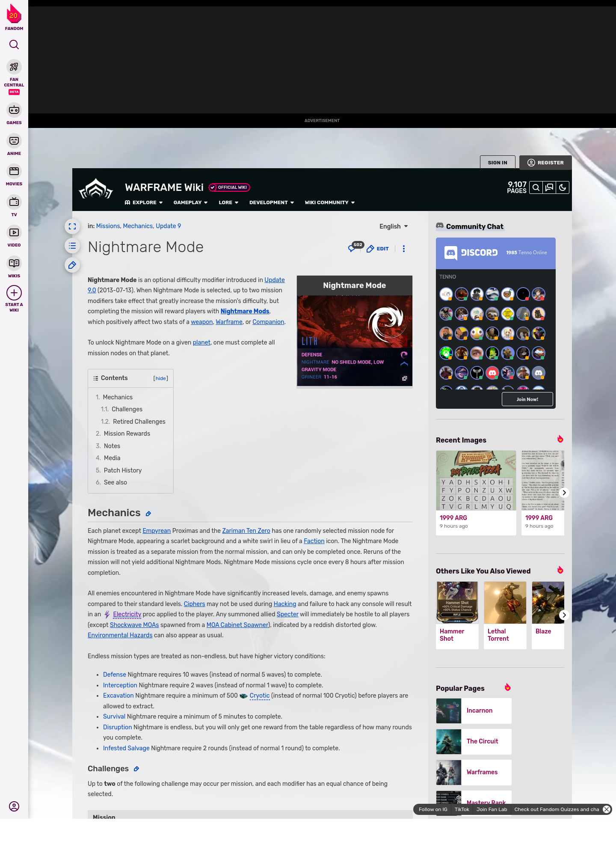Open the Games controller icon
This screenshot has height=856, width=616.
point(14,110)
